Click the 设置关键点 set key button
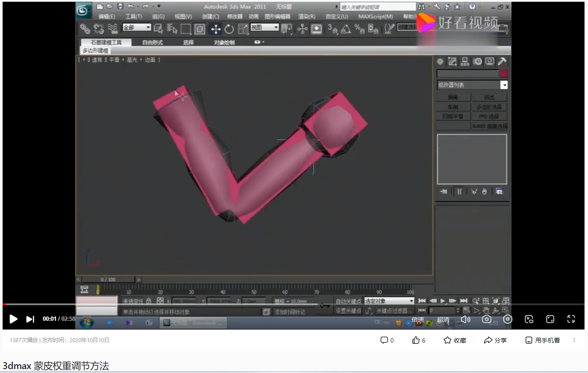 (x=349, y=311)
